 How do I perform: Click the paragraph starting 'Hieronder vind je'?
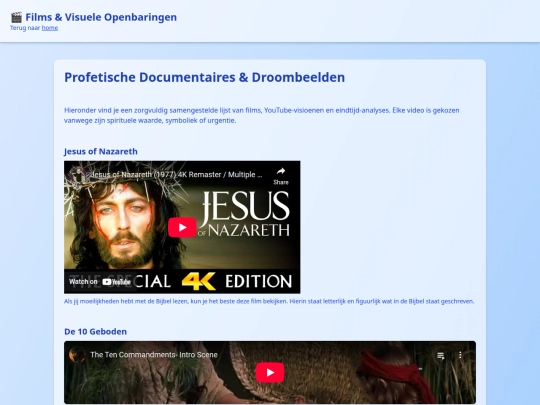click(262, 115)
